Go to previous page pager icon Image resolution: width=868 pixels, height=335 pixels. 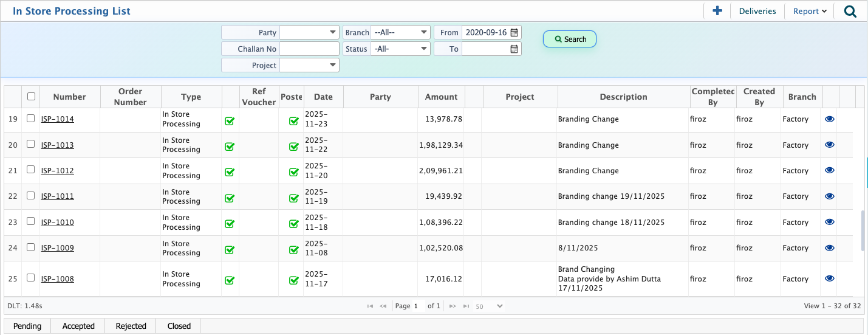[x=383, y=306]
